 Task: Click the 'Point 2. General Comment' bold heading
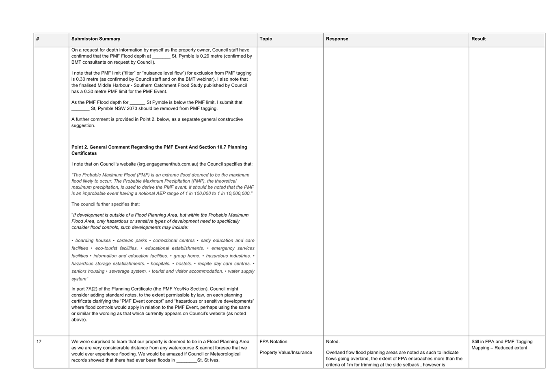click(x=159, y=150)
